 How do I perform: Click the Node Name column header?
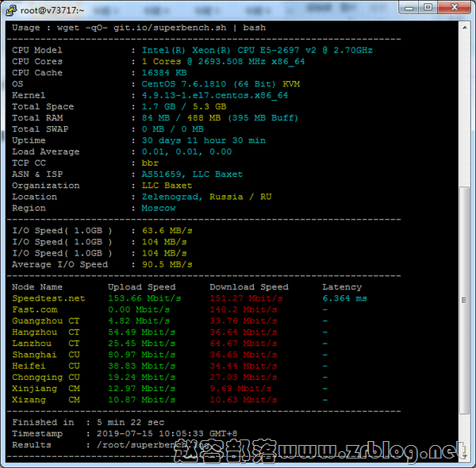37,287
